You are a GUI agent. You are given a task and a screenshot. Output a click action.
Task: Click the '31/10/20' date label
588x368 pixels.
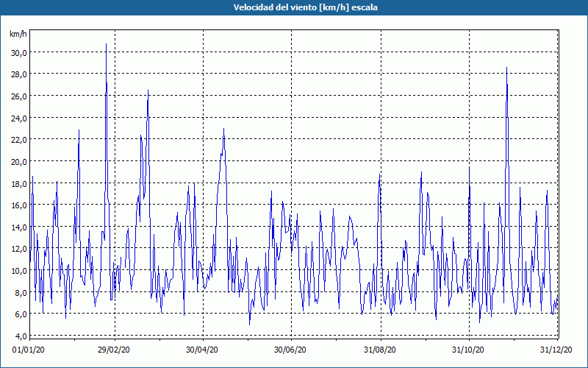coord(468,350)
